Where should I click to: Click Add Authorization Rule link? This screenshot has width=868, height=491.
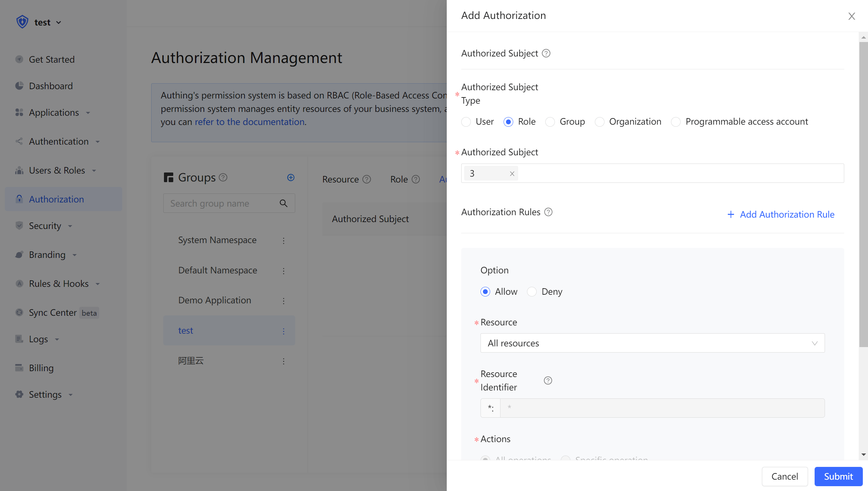pos(787,214)
